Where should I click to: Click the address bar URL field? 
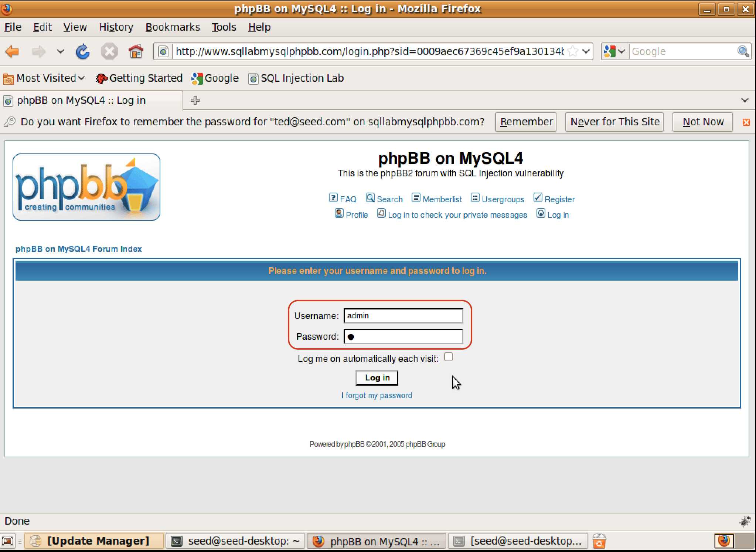click(x=370, y=51)
